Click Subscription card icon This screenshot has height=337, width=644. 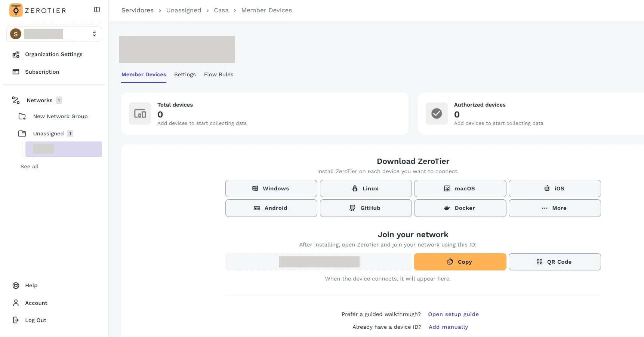[16, 72]
